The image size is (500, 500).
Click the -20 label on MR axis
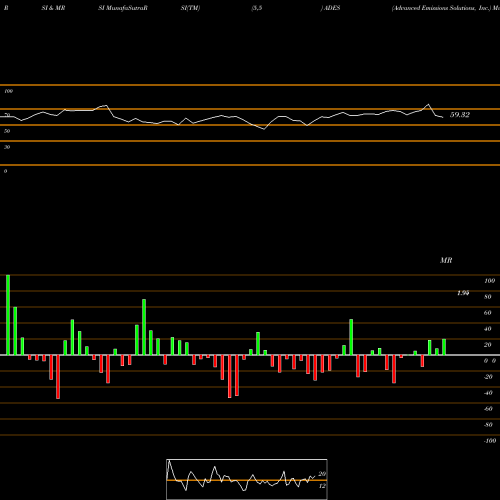488,377
